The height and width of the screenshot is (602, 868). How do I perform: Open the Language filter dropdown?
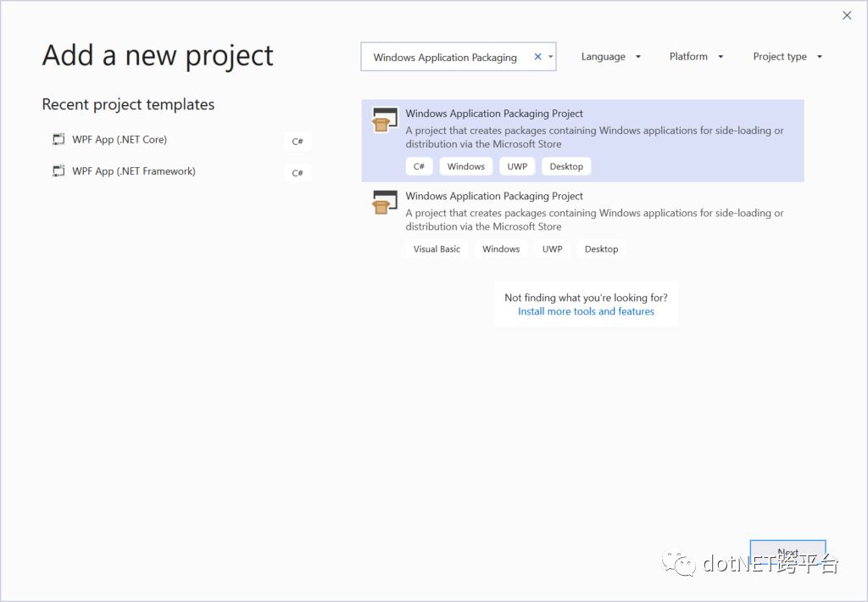(x=610, y=57)
